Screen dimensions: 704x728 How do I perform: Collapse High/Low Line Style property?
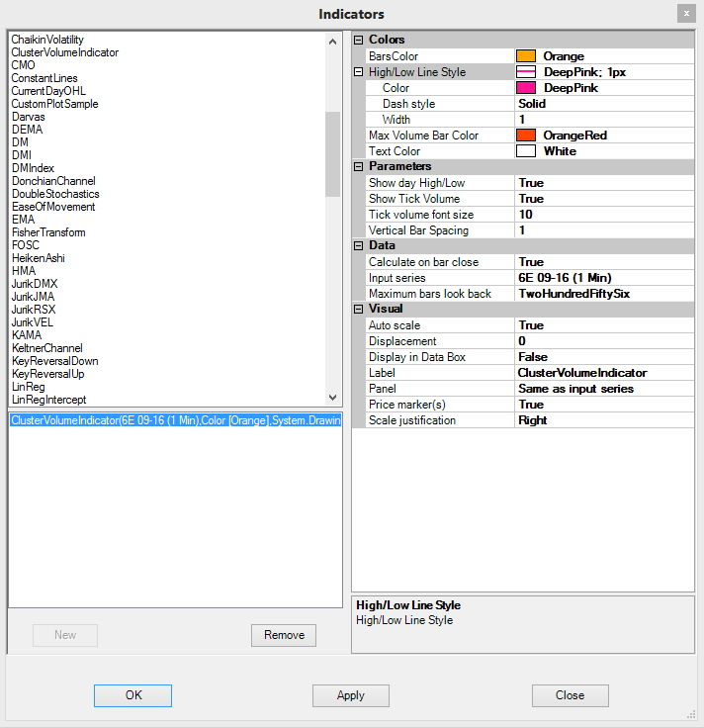359,72
